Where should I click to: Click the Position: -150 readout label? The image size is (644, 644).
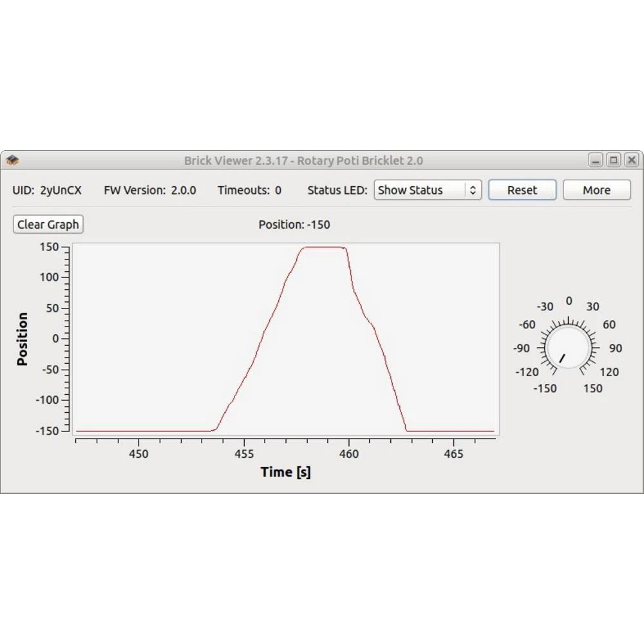[294, 225]
